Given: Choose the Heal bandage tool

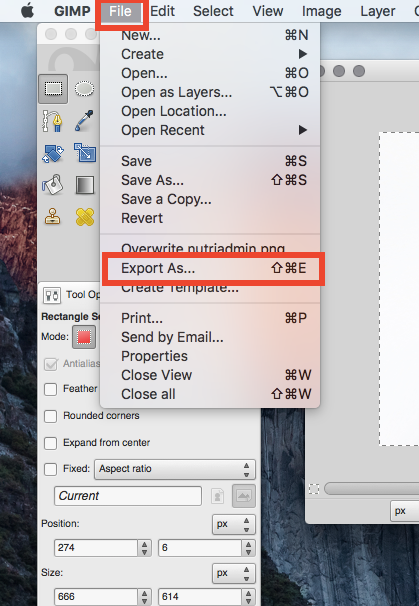Looking at the screenshot, I should [85, 217].
